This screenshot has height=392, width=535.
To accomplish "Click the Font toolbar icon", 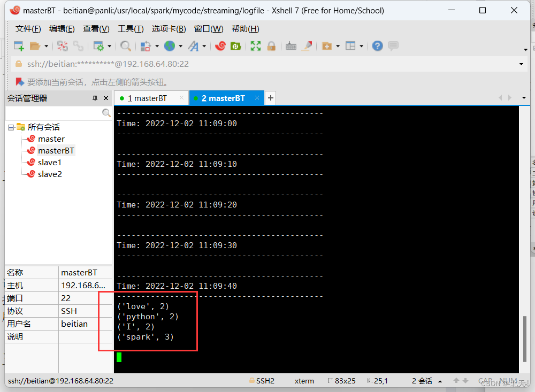I will click(194, 46).
